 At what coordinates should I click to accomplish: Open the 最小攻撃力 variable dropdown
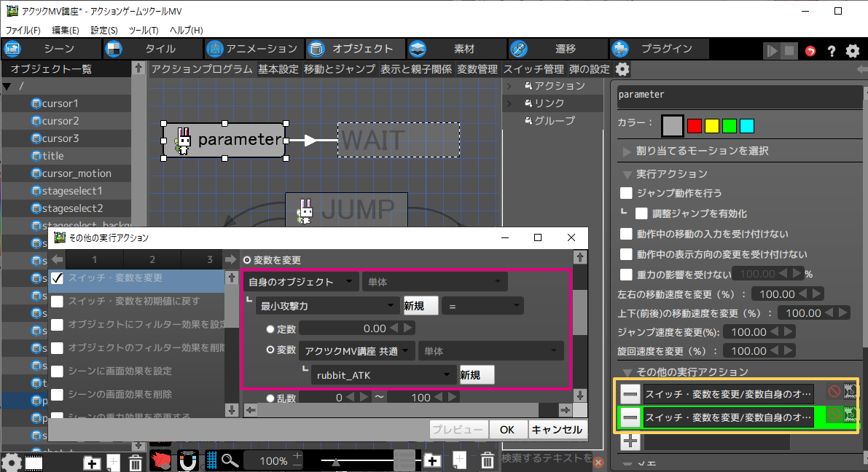click(x=327, y=306)
